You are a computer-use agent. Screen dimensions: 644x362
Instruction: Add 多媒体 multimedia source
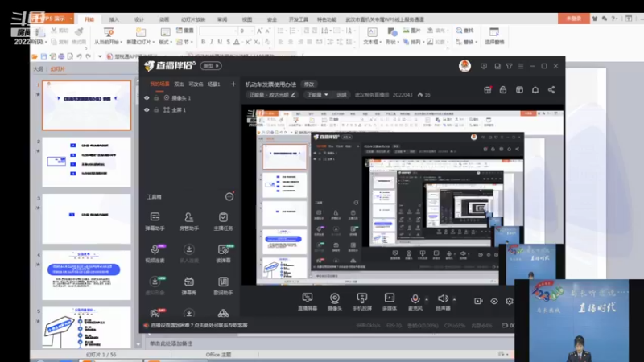[390, 302]
